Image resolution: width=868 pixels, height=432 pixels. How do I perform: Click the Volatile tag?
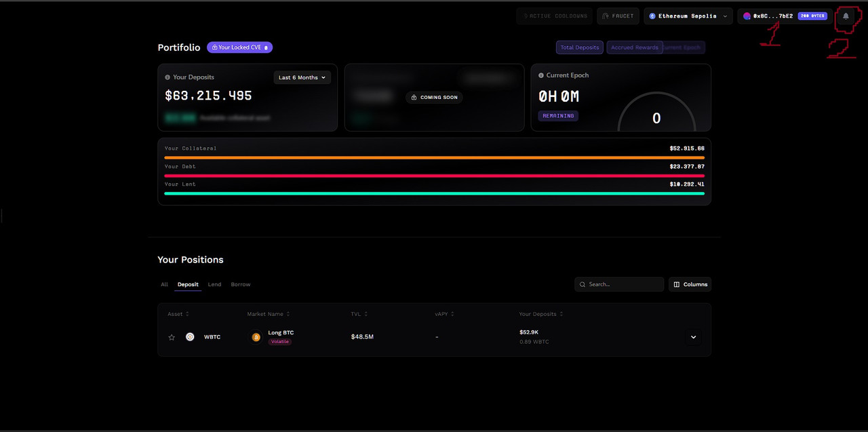[x=280, y=342]
